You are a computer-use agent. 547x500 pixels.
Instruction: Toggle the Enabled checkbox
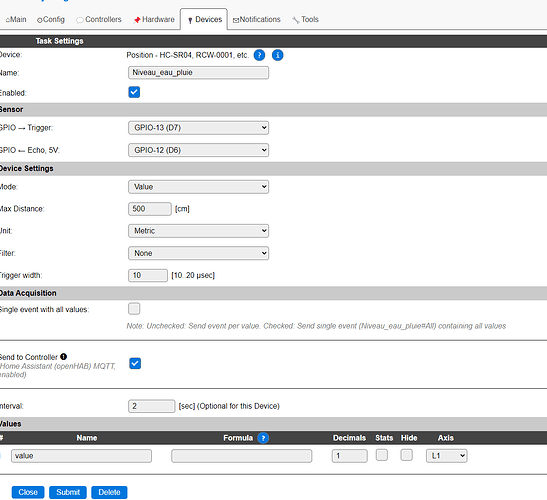pyautogui.click(x=134, y=92)
